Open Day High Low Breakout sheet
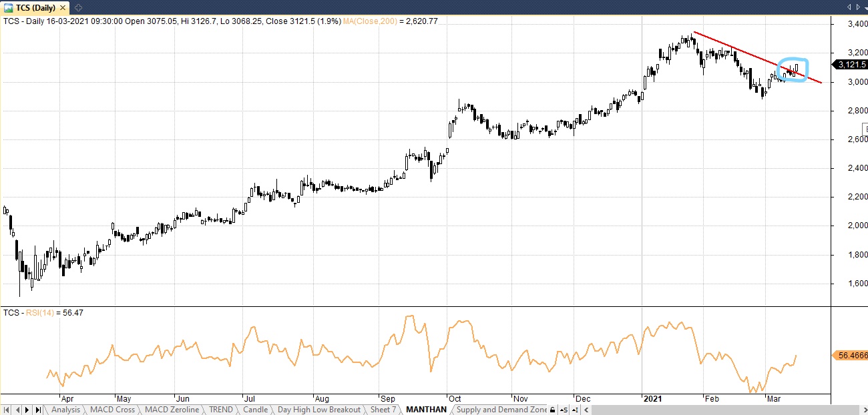Viewport: 868px width, 415px height. pos(319,410)
